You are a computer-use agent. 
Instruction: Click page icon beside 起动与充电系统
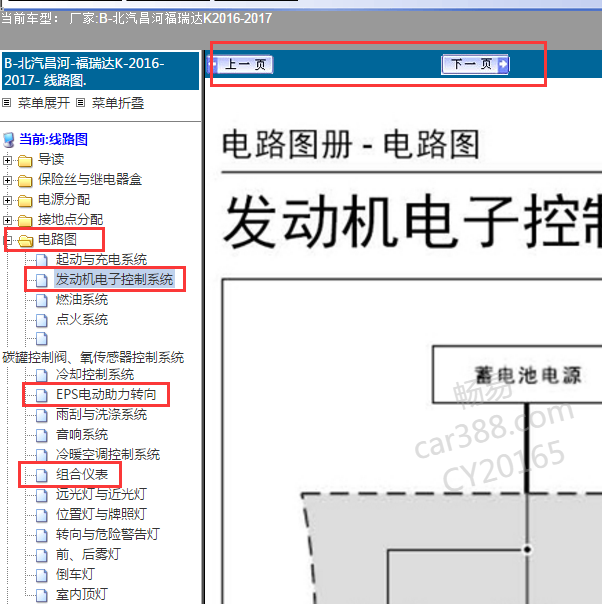[42, 260]
